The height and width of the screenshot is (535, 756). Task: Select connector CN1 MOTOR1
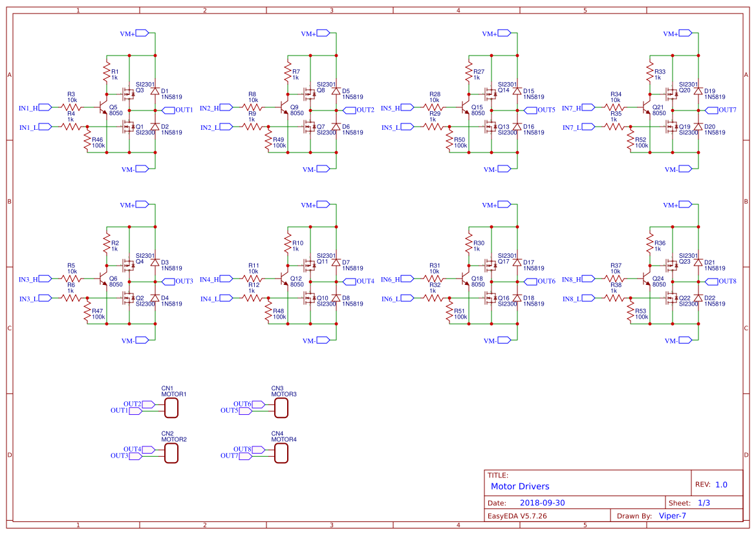click(x=170, y=406)
